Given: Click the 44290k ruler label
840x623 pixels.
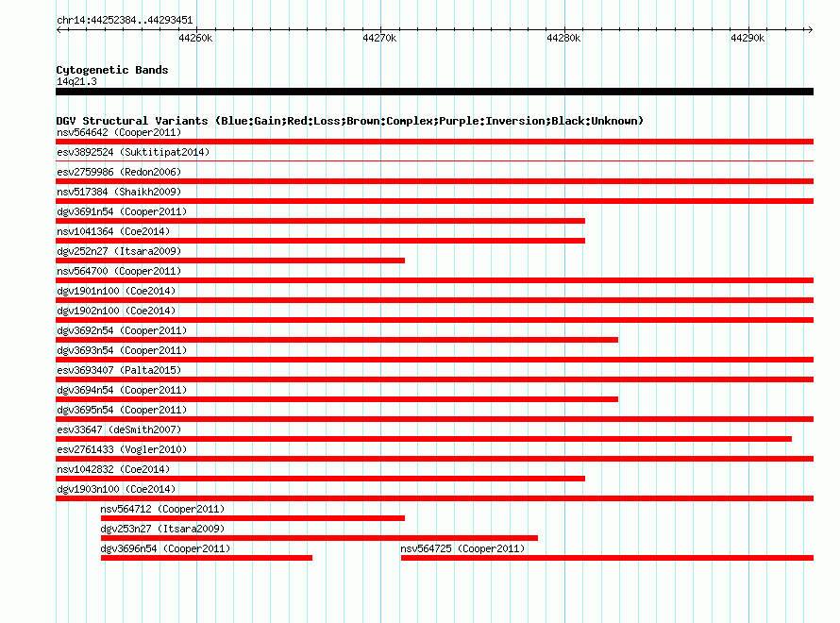Looking at the screenshot, I should click(748, 38).
